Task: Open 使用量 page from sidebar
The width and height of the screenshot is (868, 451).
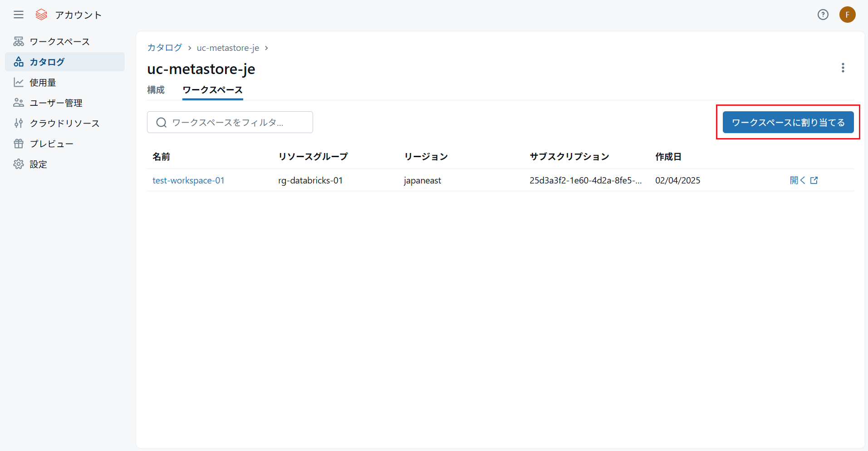Action: [65, 82]
